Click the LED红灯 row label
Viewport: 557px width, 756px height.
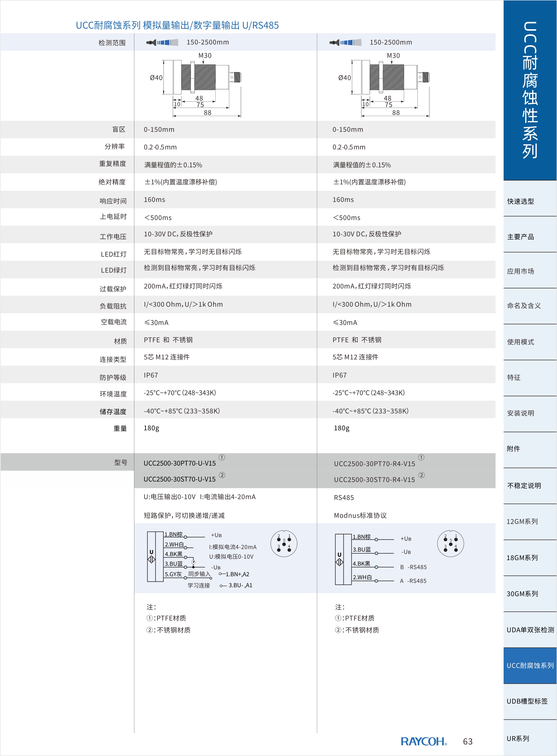pos(114,254)
